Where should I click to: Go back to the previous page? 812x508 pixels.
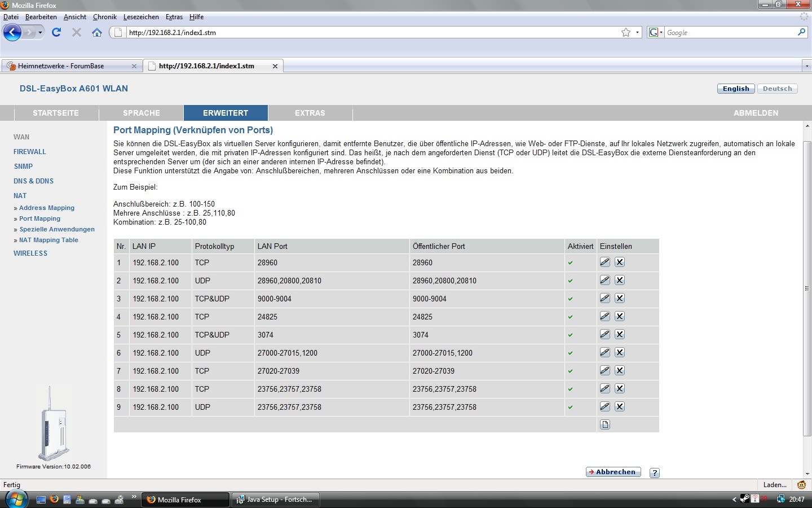tap(12, 32)
